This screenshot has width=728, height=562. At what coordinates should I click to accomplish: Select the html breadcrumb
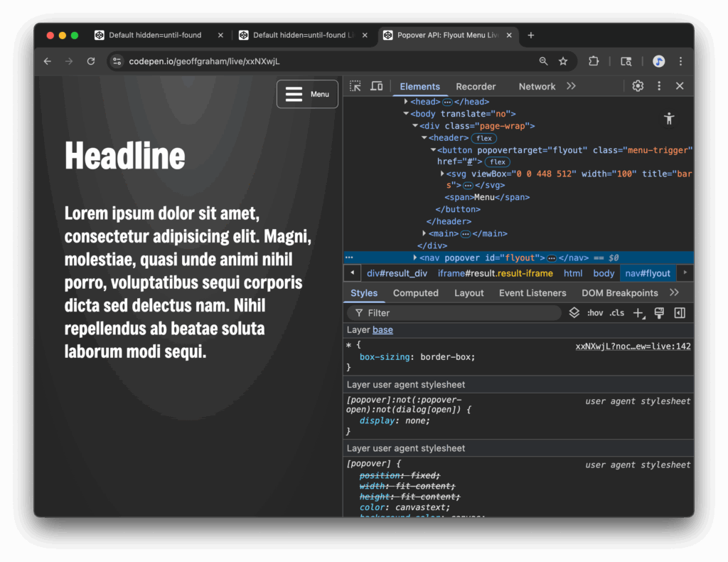[x=572, y=273]
